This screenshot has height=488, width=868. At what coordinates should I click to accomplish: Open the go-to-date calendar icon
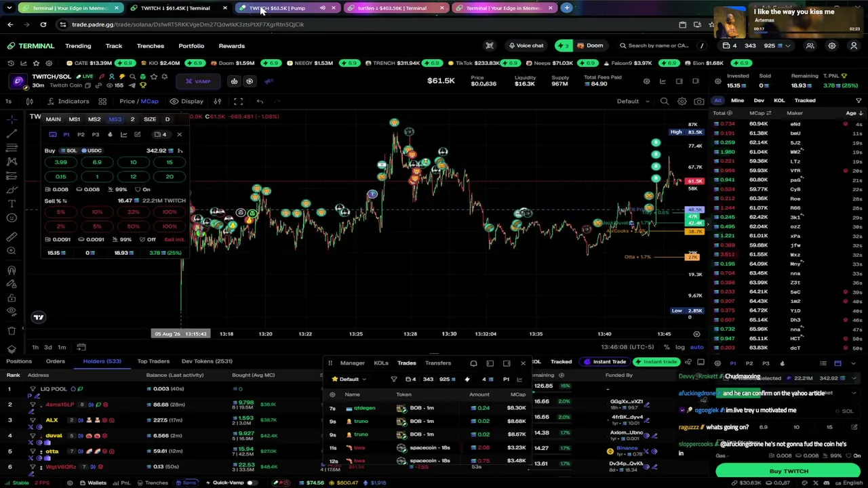tap(81, 347)
